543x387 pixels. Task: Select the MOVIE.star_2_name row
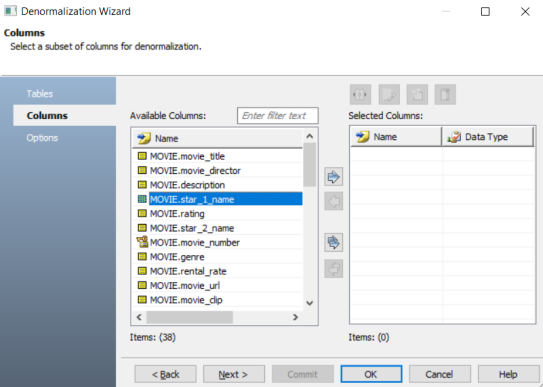pyautogui.click(x=217, y=228)
